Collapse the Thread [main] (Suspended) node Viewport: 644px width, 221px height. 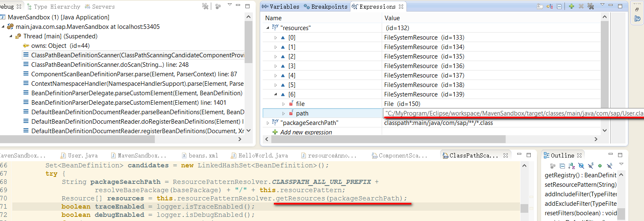11,36
